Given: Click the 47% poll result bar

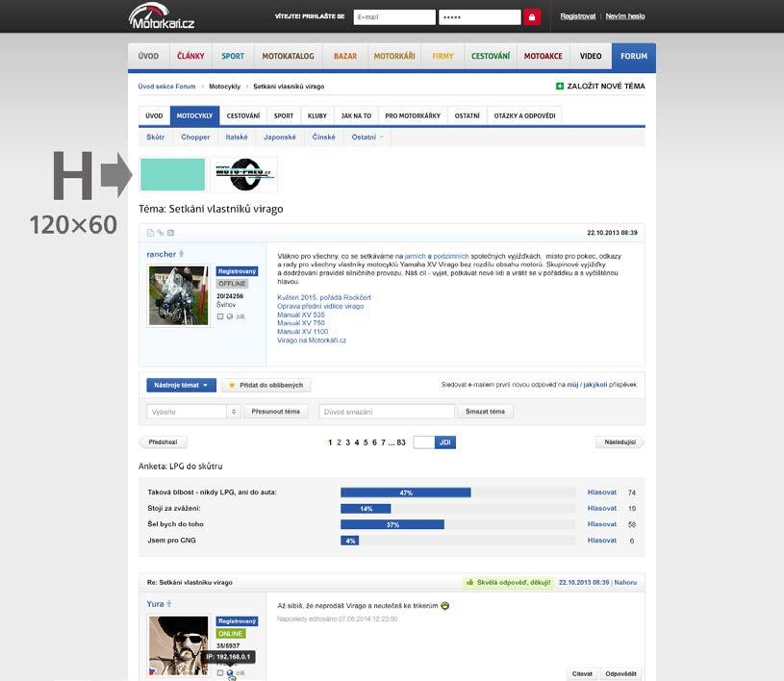Looking at the screenshot, I should point(406,492).
